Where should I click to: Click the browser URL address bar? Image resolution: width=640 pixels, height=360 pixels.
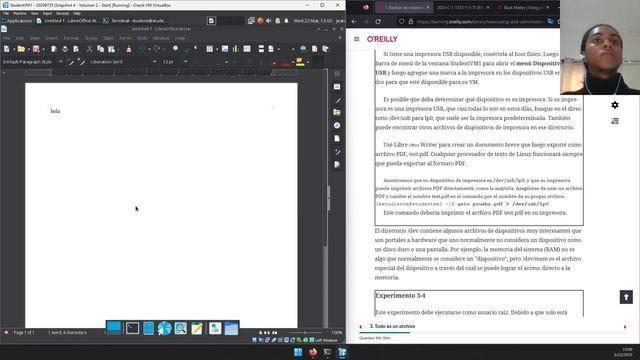(x=480, y=22)
